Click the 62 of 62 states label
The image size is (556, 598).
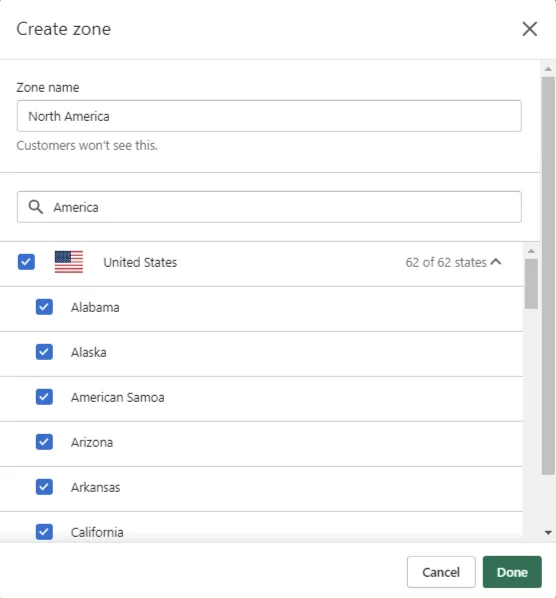[x=446, y=262]
